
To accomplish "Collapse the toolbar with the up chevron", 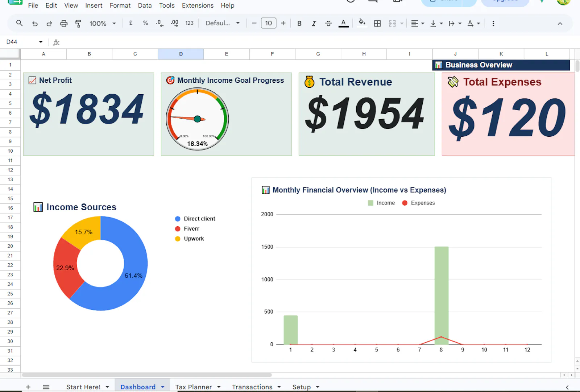I will point(560,24).
